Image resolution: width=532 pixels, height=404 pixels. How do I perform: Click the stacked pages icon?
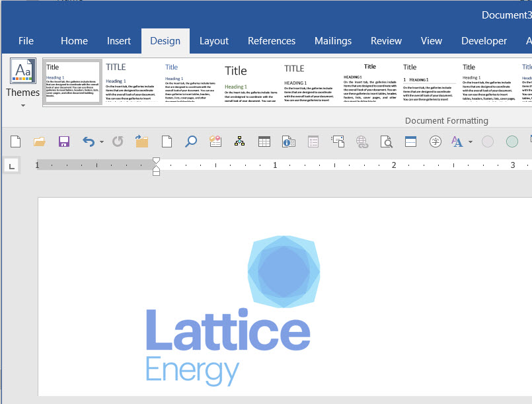[x=338, y=141]
